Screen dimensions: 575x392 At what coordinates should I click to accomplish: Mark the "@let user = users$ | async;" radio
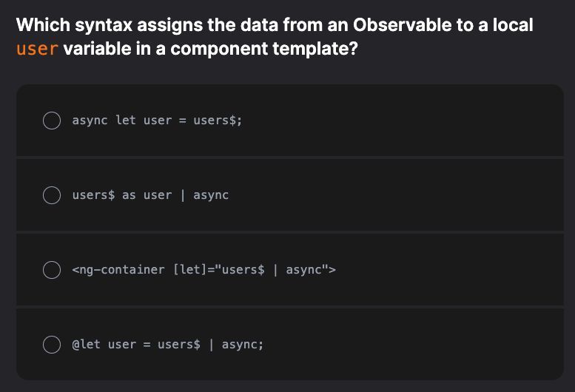coord(51,345)
